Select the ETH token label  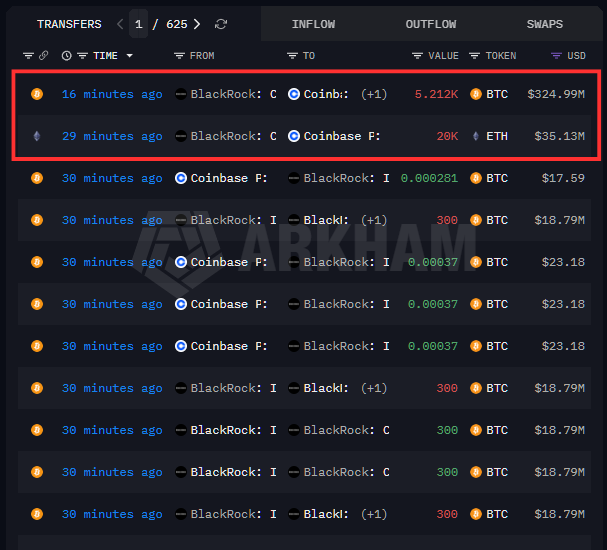click(497, 136)
